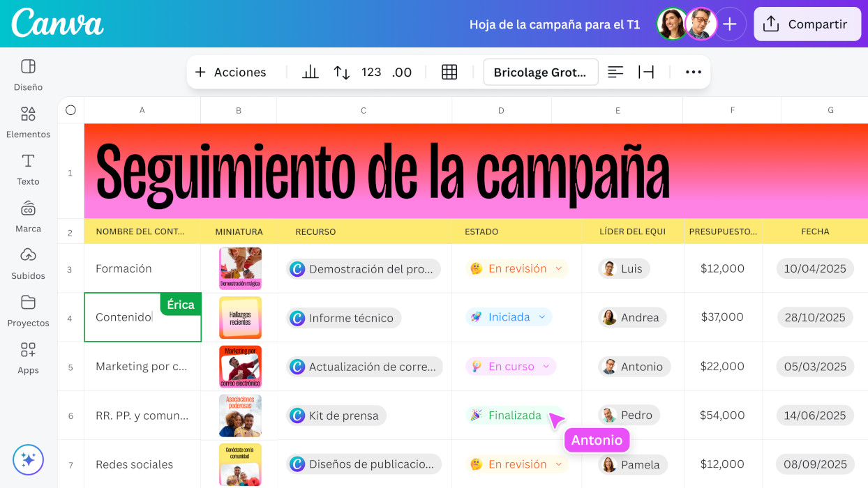Screen dimensions: 868x488
Task: Open Marketing por correo electrónico thumbnail
Action: (x=240, y=367)
